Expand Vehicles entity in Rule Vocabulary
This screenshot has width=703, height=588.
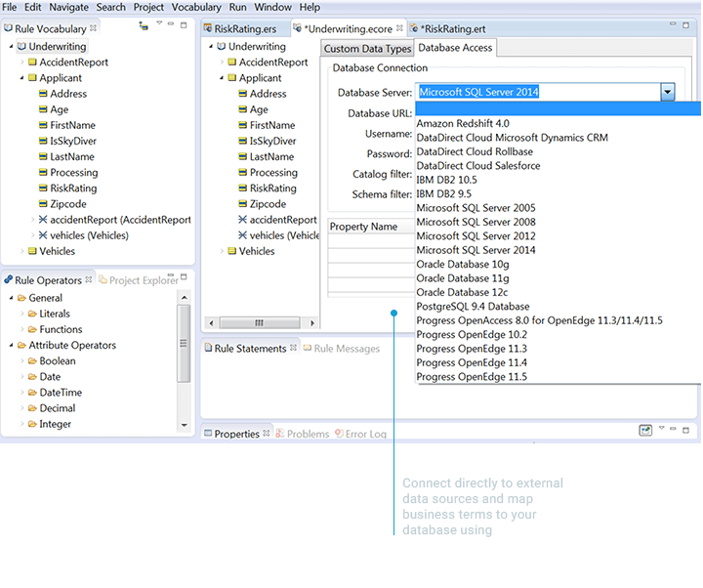pos(21,251)
